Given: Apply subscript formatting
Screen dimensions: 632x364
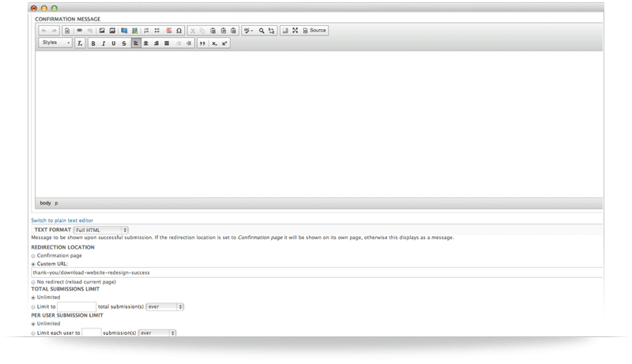Looking at the screenshot, I should (214, 43).
